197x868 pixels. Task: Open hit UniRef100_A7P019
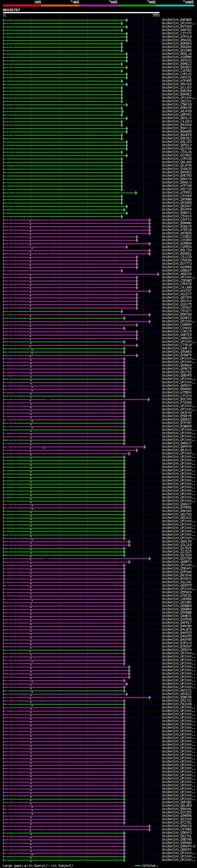[x=177, y=37]
